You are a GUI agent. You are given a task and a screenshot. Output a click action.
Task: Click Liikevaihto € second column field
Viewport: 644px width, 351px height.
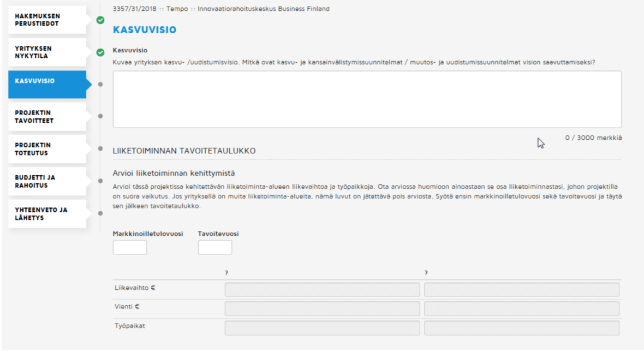tap(522, 289)
